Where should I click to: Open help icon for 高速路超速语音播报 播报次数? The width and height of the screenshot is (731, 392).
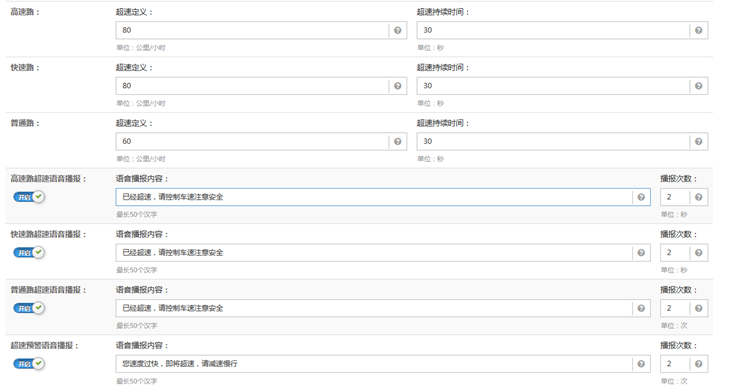tap(698, 197)
